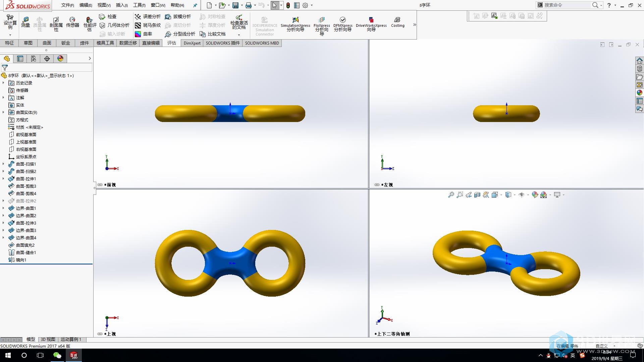Click the 评估 ribbon tab
This screenshot has height=362, width=644.
pos(172,43)
